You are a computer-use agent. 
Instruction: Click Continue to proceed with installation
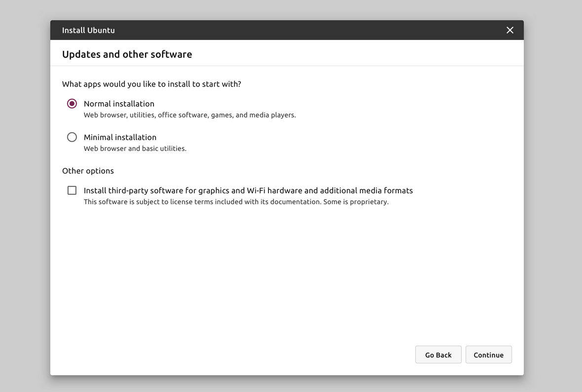tap(488, 355)
